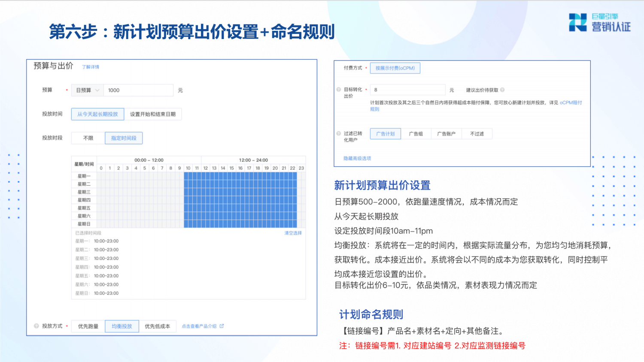This screenshot has width=644, height=362.
Task: Click the 星期一: 10:00-23:00 selected period entry
Action: pyautogui.click(x=97, y=241)
